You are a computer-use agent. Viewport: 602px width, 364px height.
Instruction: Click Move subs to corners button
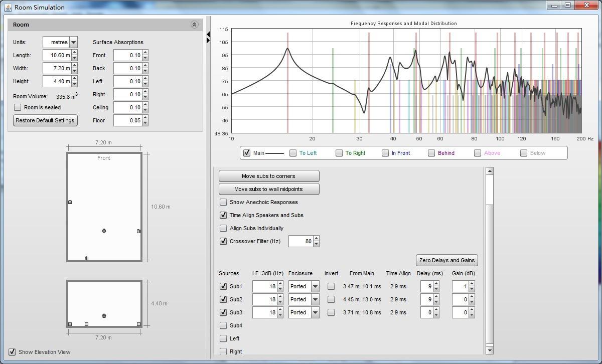[x=269, y=176]
